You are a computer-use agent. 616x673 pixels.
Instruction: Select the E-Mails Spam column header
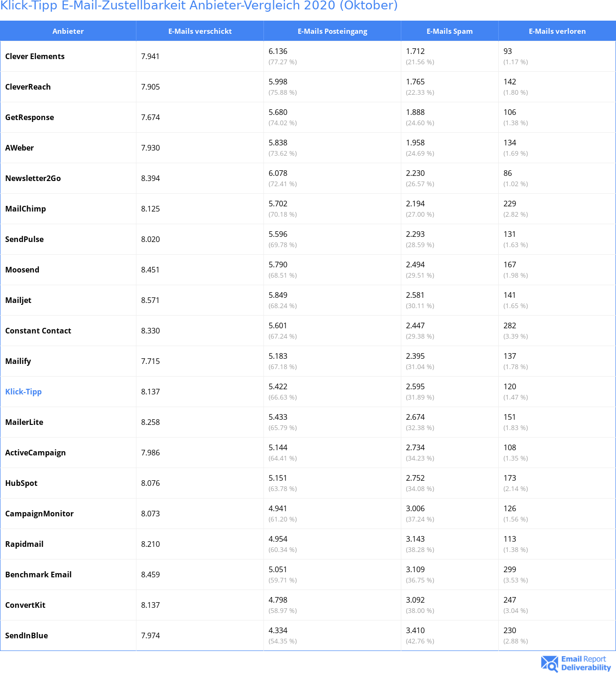[x=450, y=31]
